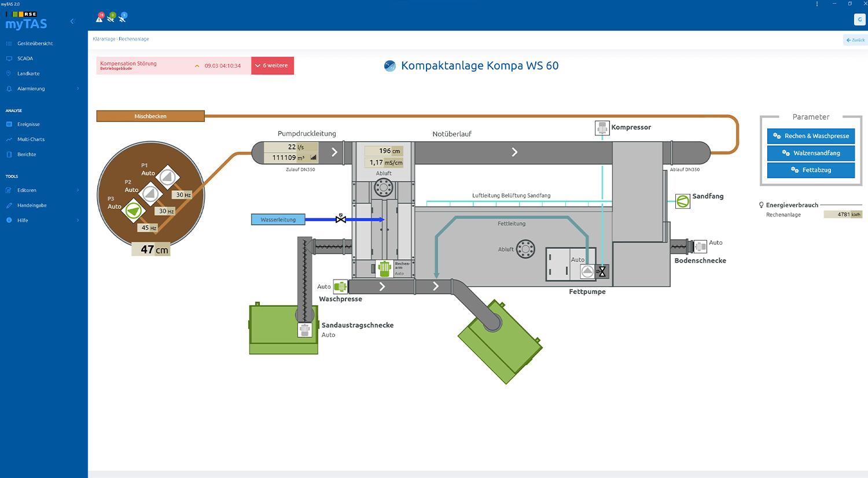
Task: Click the 30 Hz value of pump P1
Action: point(183,195)
